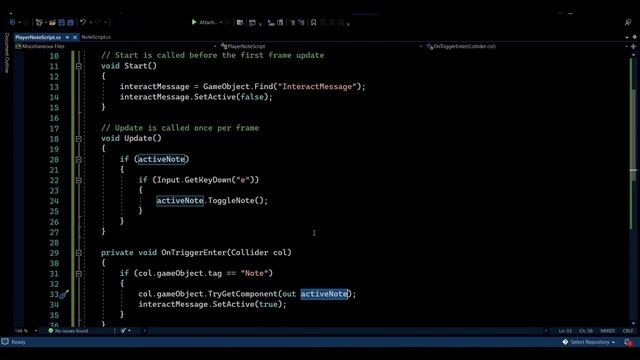Click the New Item icon in toolbar
Screen dimensions: 640x360
pyautogui.click(x=39, y=22)
